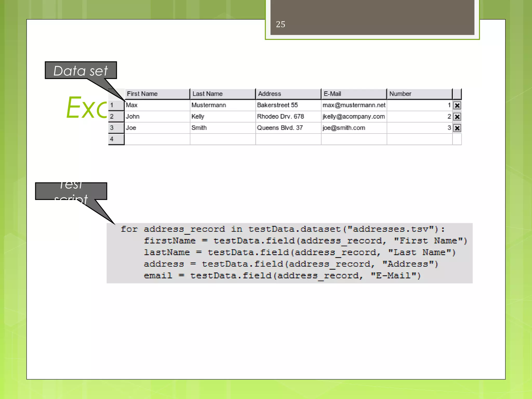Click the Number cell with value 1
The height and width of the screenshot is (399, 532).
(x=420, y=105)
